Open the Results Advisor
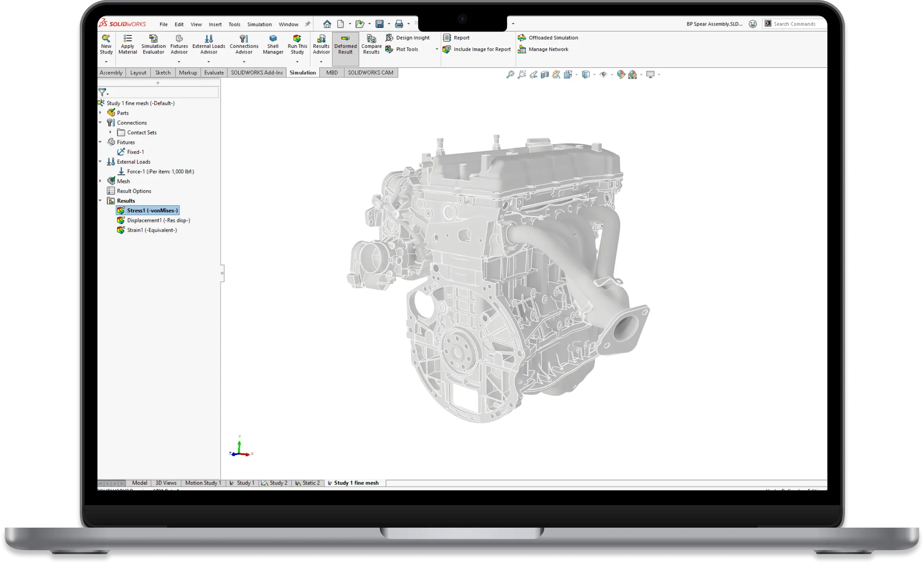Viewport: 924px width, 564px height. (x=321, y=45)
